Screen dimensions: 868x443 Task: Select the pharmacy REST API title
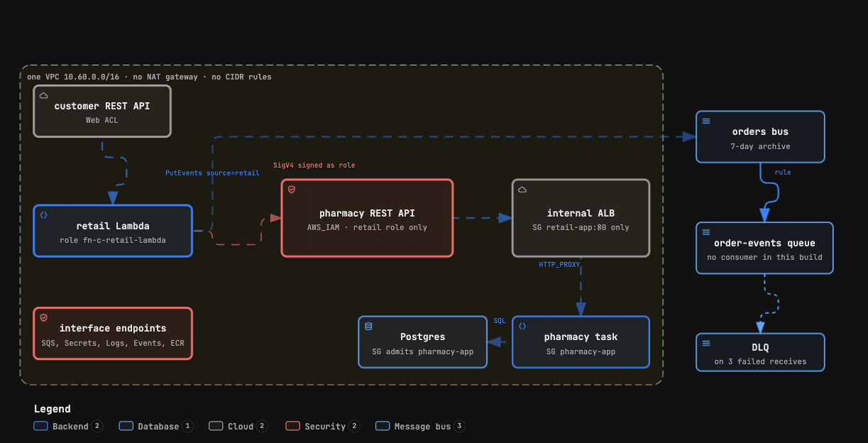367,213
